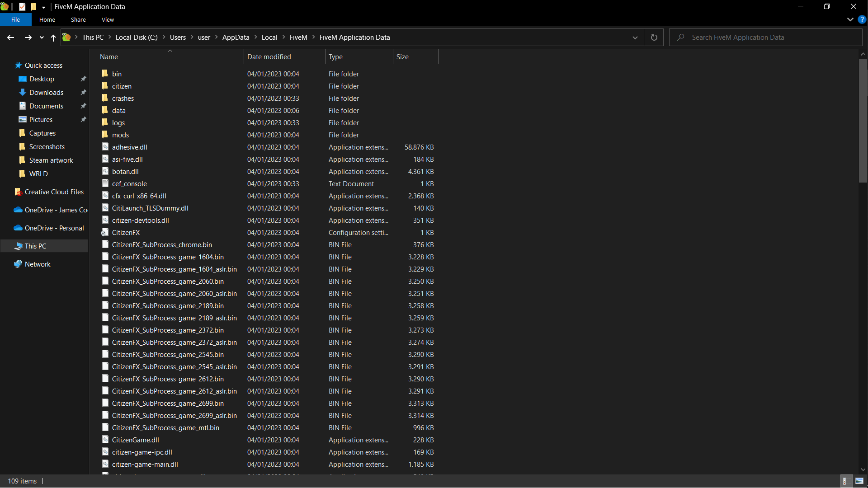This screenshot has height=488, width=868.
Task: Click the AppData breadcrumb segment
Action: point(236,38)
